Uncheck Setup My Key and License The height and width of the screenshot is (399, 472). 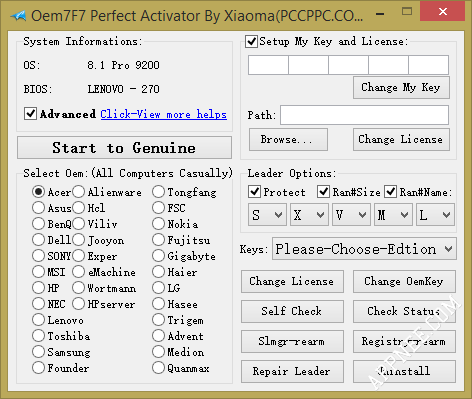[251, 42]
